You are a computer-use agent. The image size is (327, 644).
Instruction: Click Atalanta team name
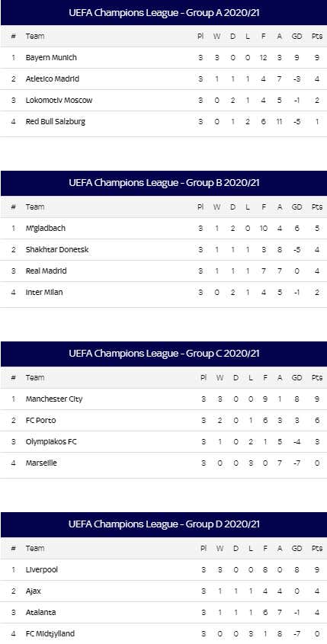pos(40,613)
